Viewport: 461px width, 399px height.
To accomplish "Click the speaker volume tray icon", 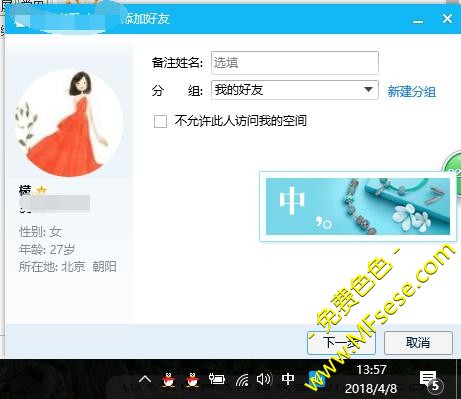I will point(264,379).
